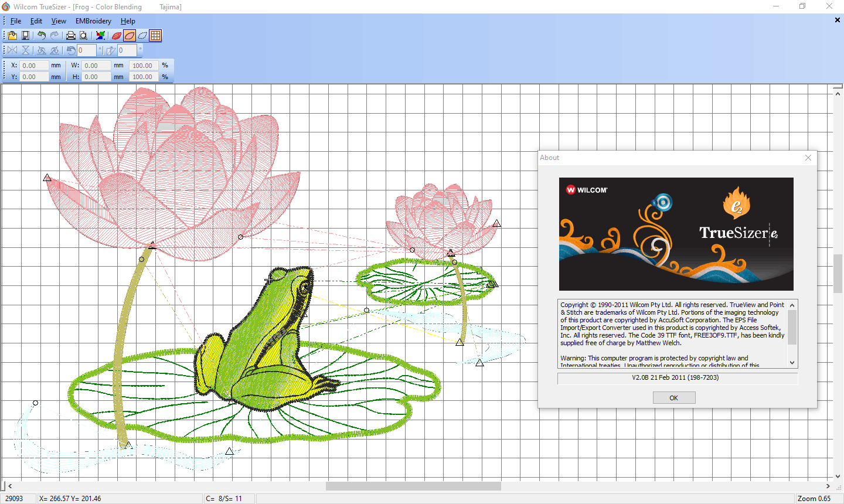Click the About text scroll-up arrow
This screenshot has height=504, width=844.
792,305
